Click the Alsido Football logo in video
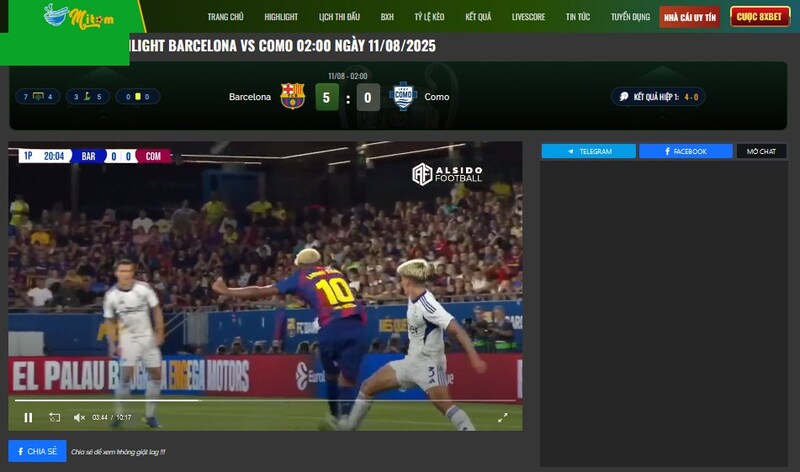 447,174
